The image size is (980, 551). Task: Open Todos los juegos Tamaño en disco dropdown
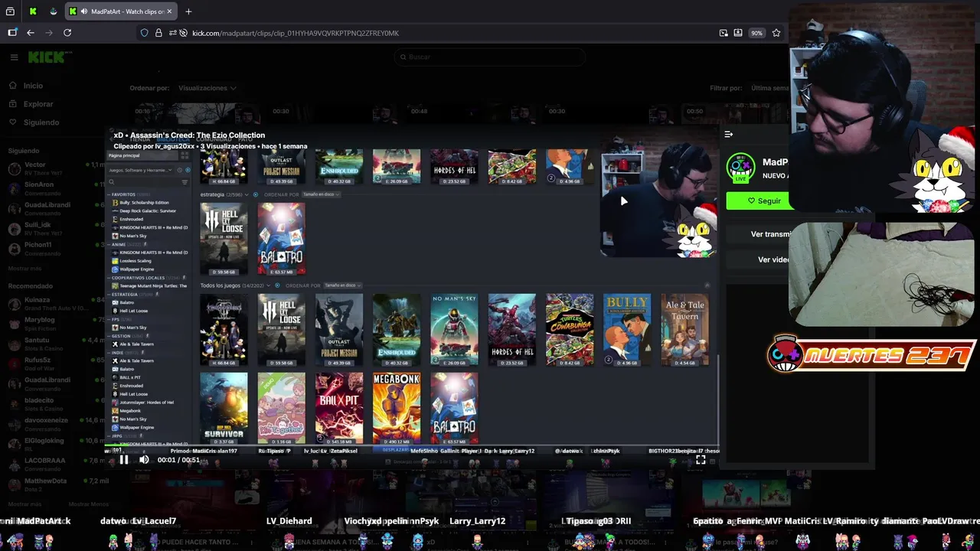click(342, 285)
